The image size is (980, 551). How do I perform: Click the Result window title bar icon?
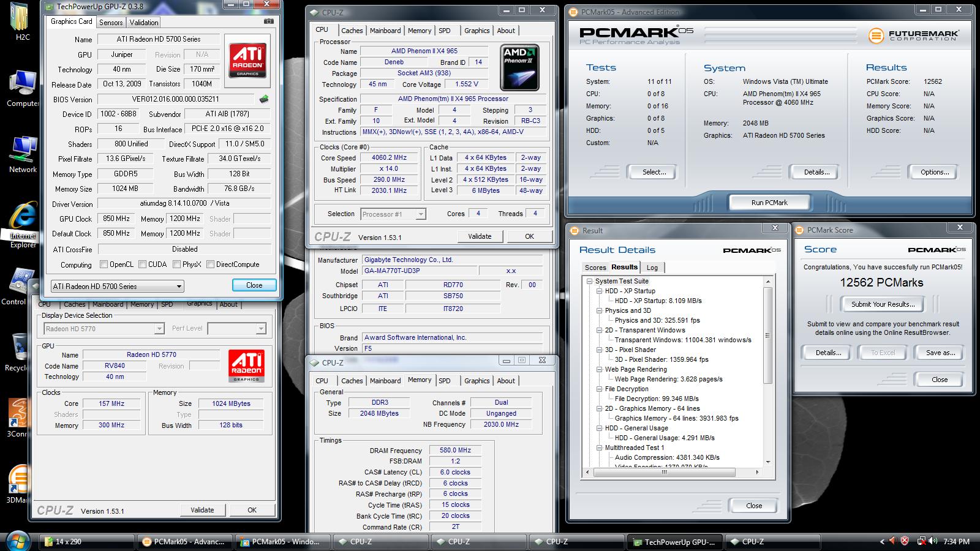point(575,230)
